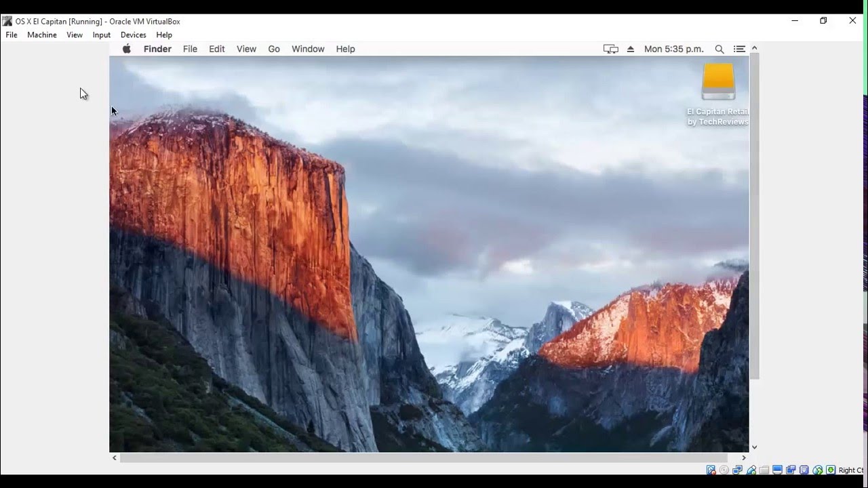This screenshot has height=488, width=868.
Task: Open the Notification Center list icon
Action: coord(739,49)
